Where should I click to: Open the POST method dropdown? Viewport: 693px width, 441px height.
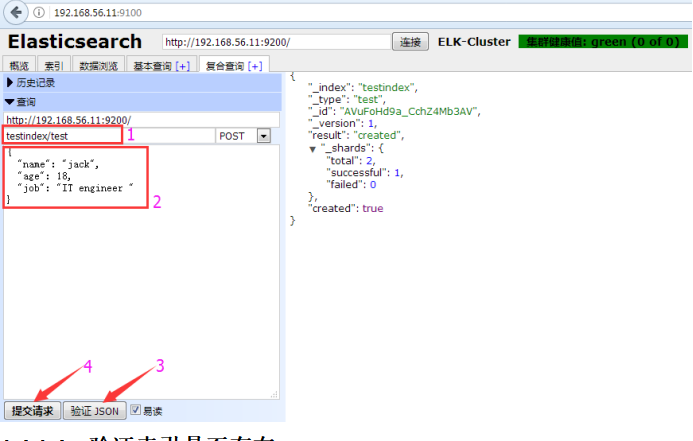(263, 136)
